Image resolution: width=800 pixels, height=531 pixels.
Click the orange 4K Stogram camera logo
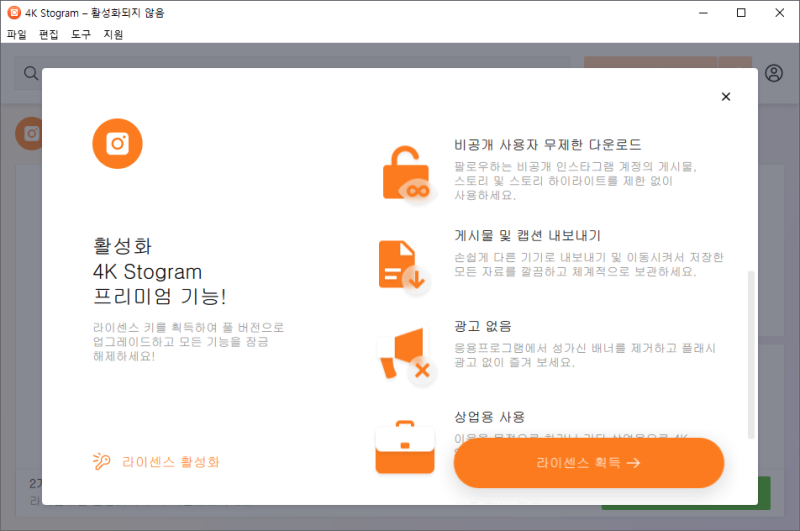[117, 144]
